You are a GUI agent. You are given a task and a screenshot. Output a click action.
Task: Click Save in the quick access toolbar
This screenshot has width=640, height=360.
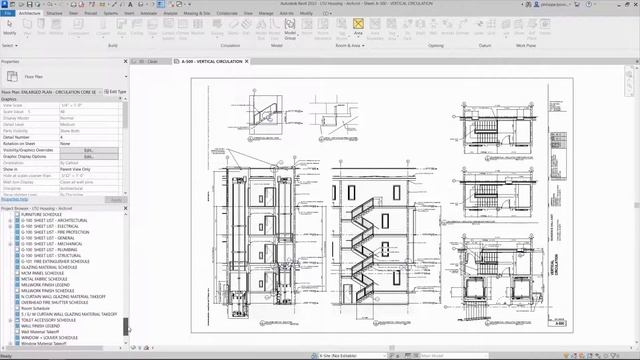tap(29, 4)
